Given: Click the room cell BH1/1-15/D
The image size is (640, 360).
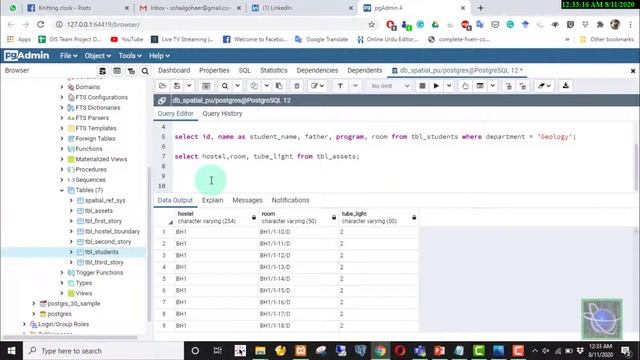Looking at the screenshot, I should pyautogui.click(x=298, y=290).
